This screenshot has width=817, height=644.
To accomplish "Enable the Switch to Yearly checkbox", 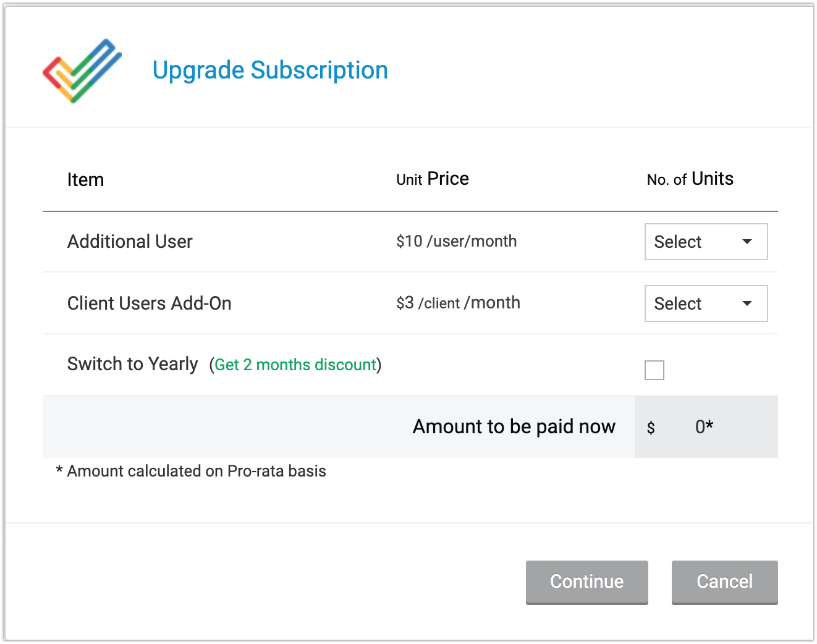I will [654, 370].
